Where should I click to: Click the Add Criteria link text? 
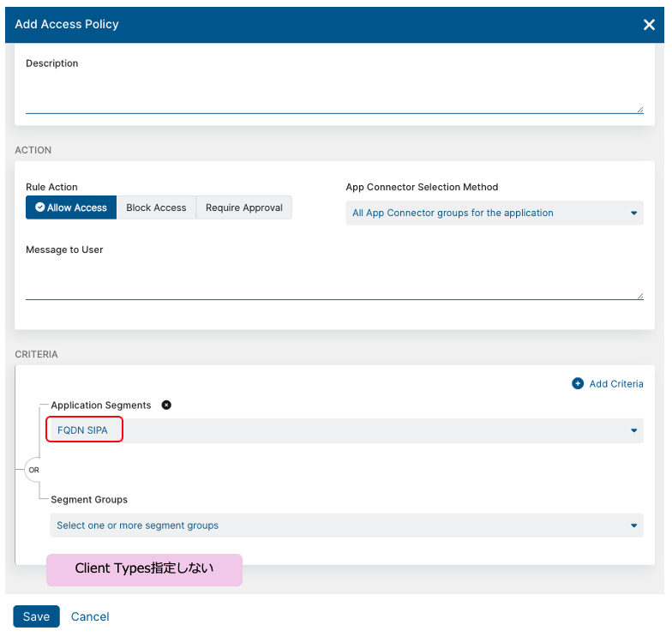pyautogui.click(x=615, y=384)
